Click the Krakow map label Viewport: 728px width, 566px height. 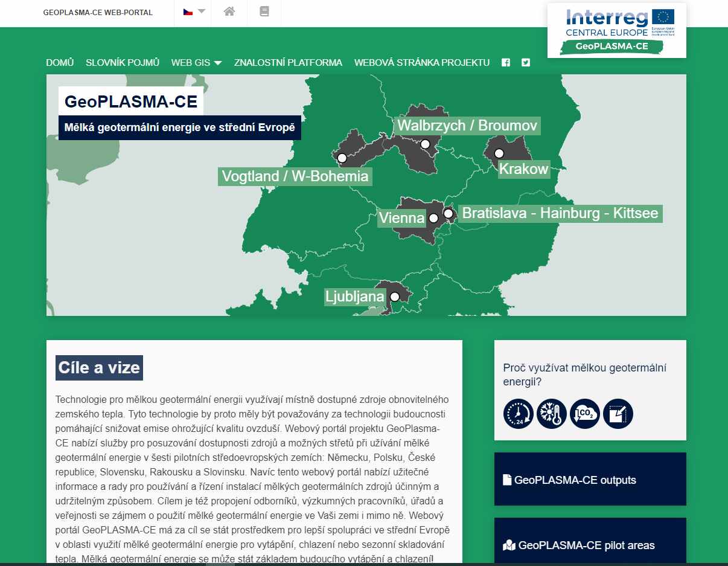[x=523, y=169]
